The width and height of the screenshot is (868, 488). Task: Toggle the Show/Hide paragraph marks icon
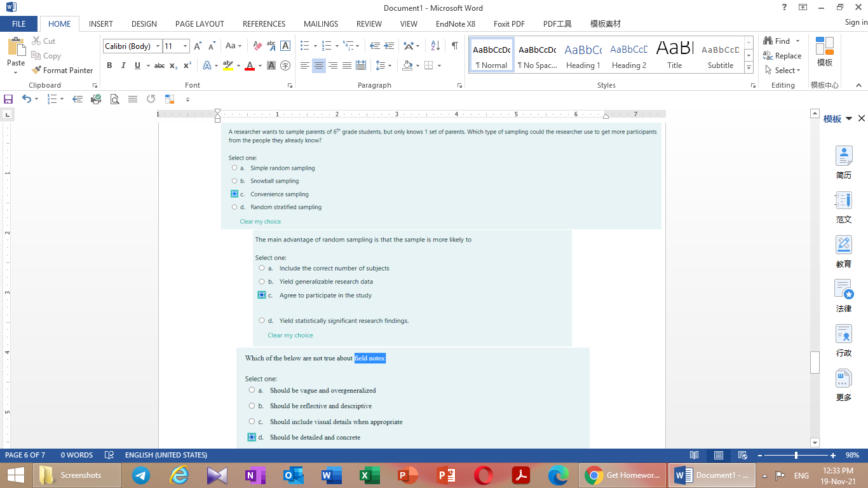pyautogui.click(x=453, y=45)
